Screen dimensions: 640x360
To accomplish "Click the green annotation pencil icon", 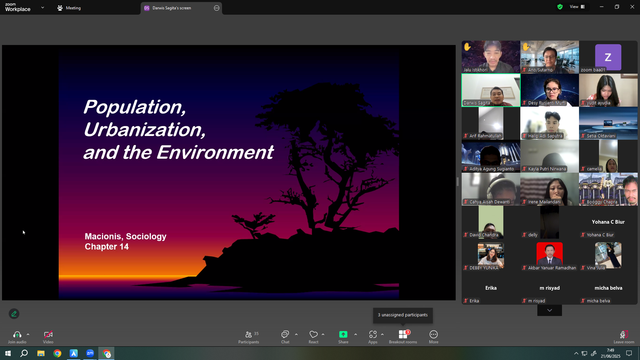I will point(14,313).
